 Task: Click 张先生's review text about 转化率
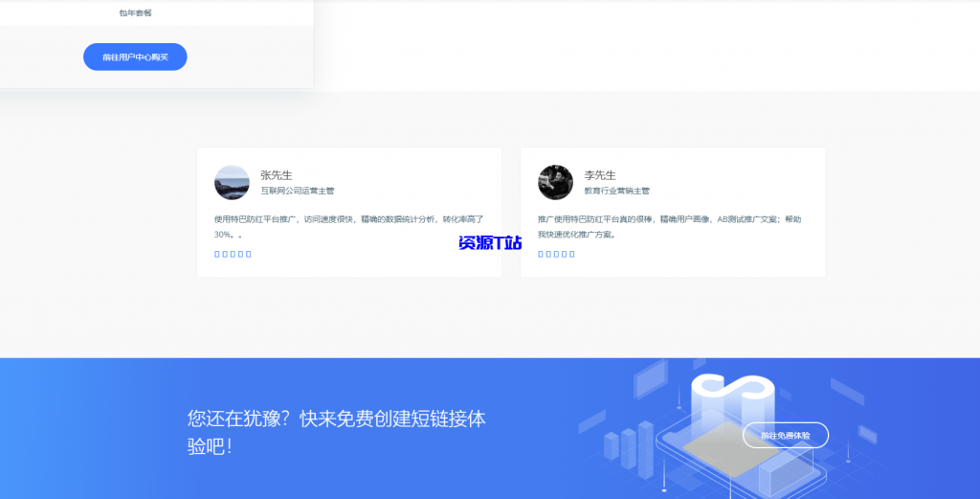click(348, 227)
